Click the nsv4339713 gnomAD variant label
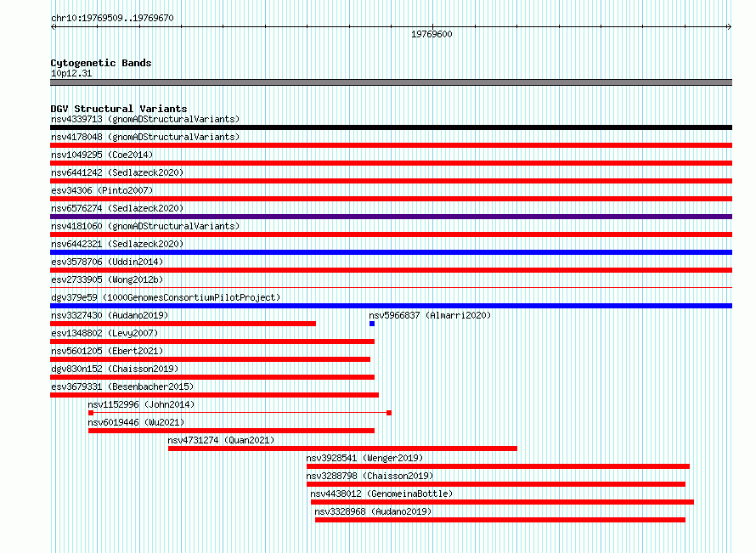The image size is (756, 553). (145, 119)
